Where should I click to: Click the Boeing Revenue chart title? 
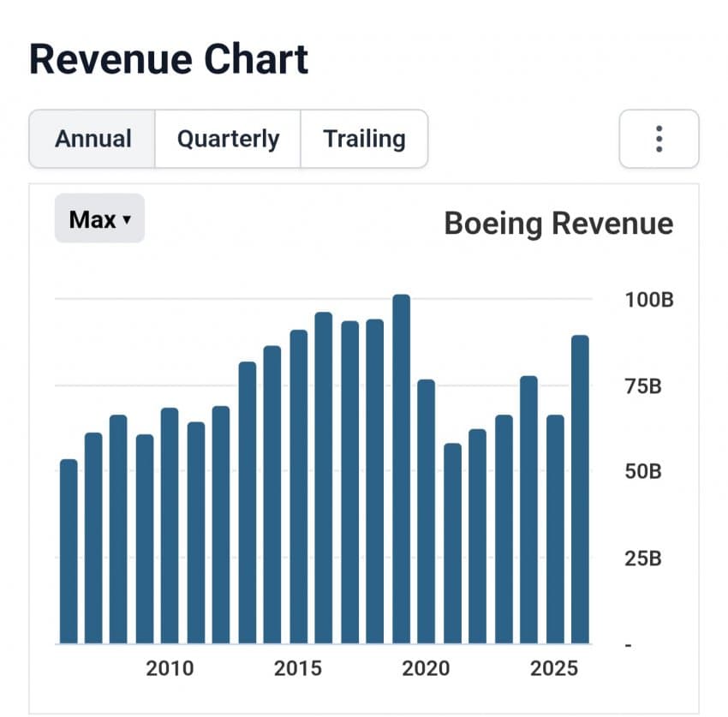[x=558, y=224]
